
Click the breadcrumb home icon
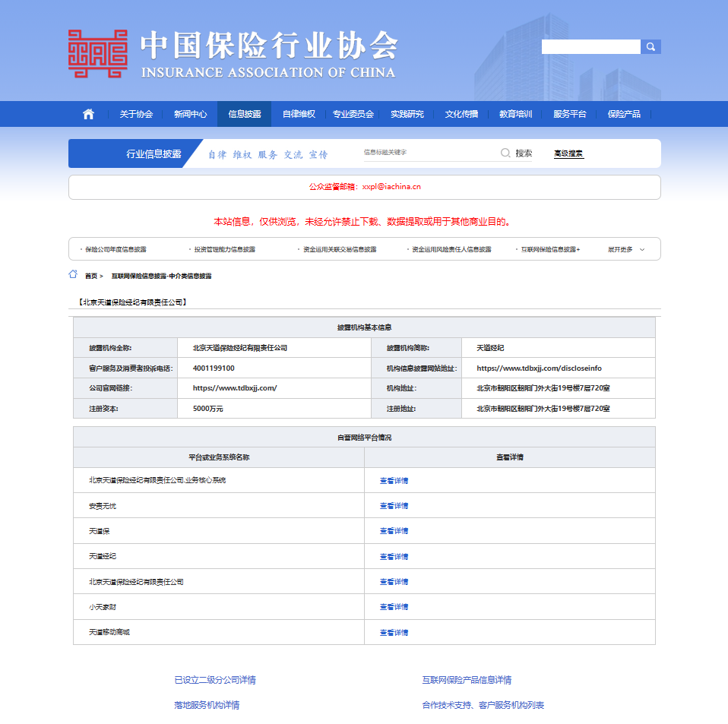pyautogui.click(x=73, y=274)
